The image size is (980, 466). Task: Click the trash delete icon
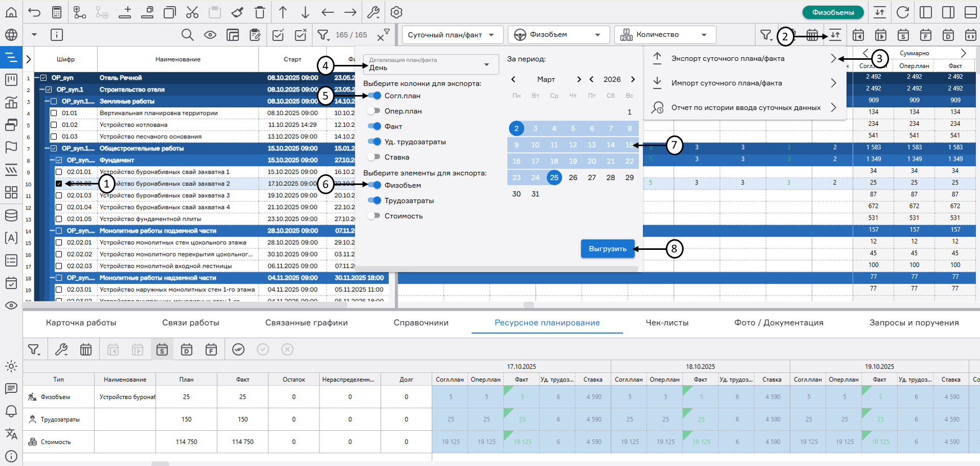coord(260,12)
